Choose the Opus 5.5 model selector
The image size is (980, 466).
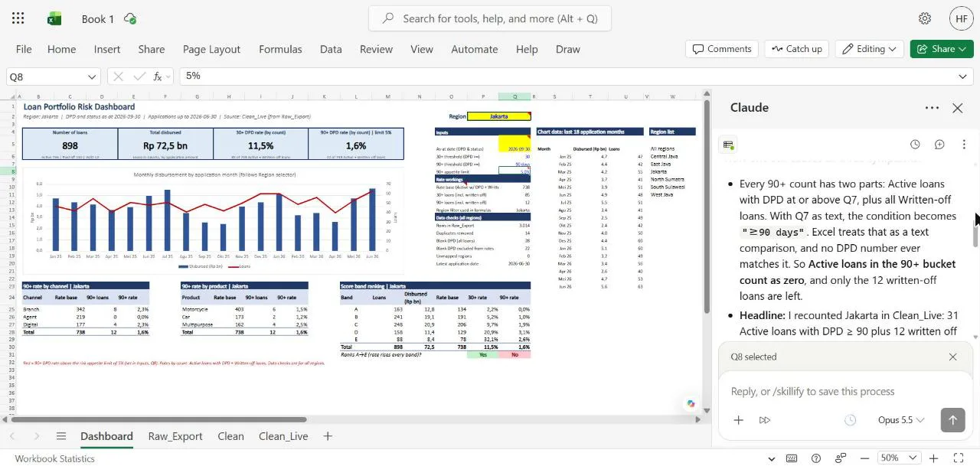[901, 420]
